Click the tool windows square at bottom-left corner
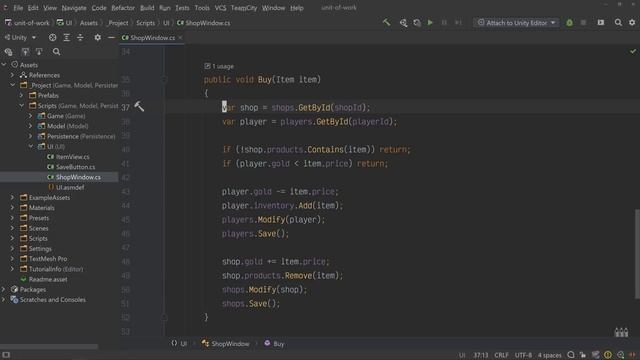This screenshot has height=360, width=640. coord(6,355)
